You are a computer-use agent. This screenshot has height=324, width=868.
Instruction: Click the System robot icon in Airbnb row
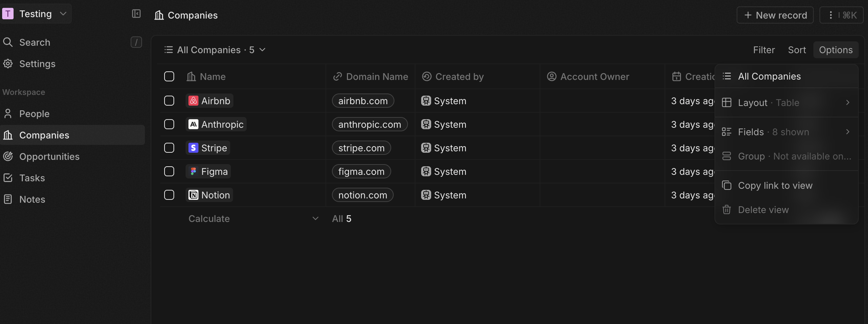426,101
